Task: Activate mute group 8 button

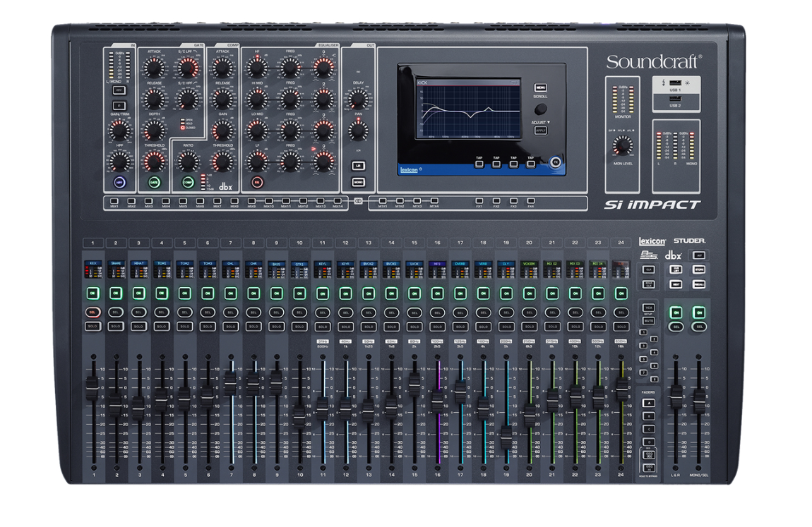Action: (x=654, y=379)
